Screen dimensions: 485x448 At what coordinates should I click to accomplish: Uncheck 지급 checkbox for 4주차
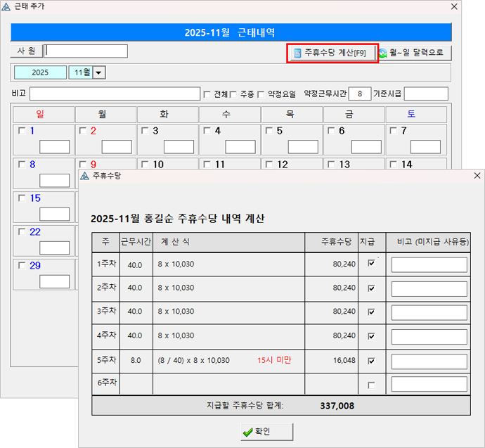point(371,336)
